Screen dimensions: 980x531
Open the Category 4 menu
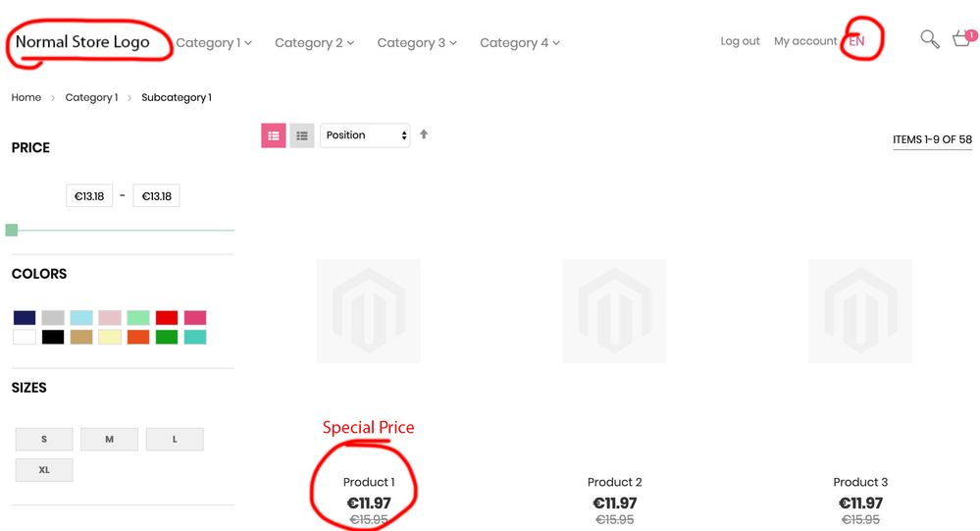tap(520, 43)
